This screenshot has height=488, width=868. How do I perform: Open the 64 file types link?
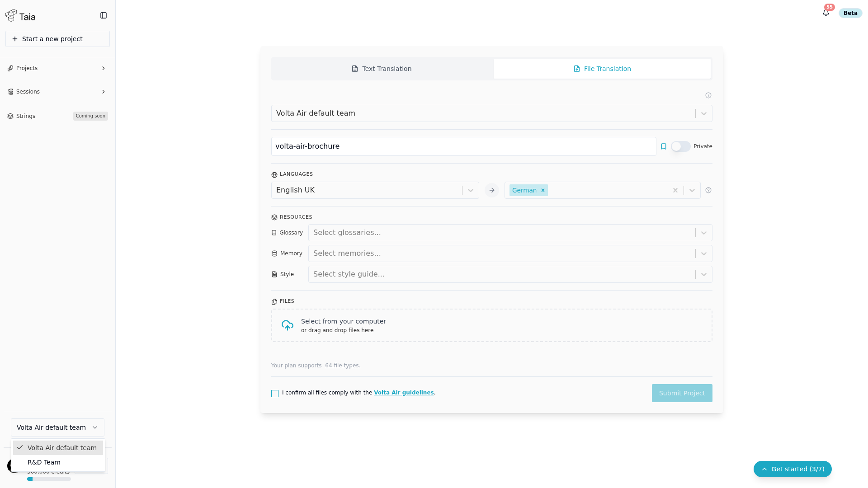click(343, 366)
